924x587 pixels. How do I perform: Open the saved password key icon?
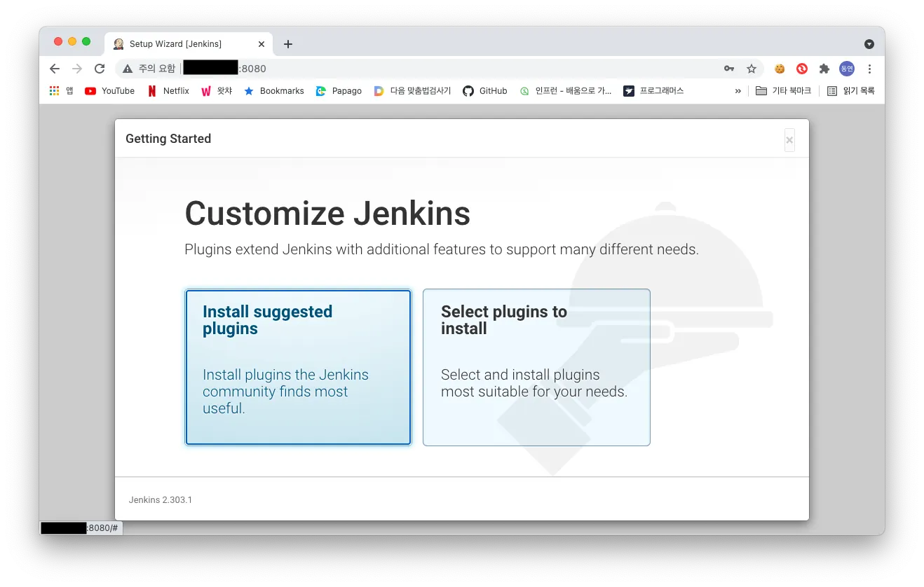pos(729,69)
